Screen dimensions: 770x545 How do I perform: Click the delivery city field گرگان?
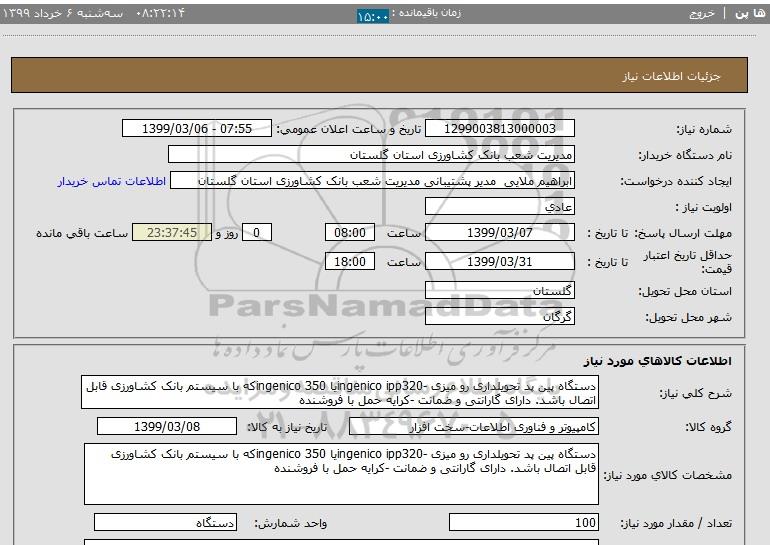[x=499, y=316]
